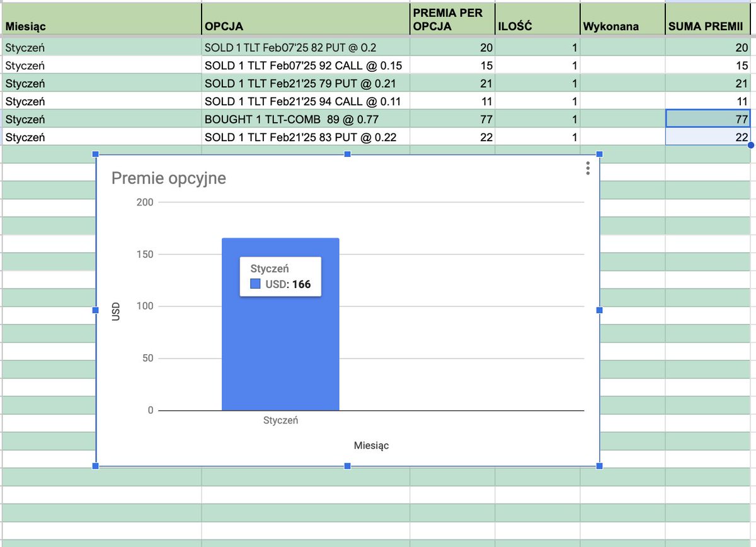Click cell SOLD 1 TLT Feb21'25 94 CALL @ 0.11

(x=306, y=101)
